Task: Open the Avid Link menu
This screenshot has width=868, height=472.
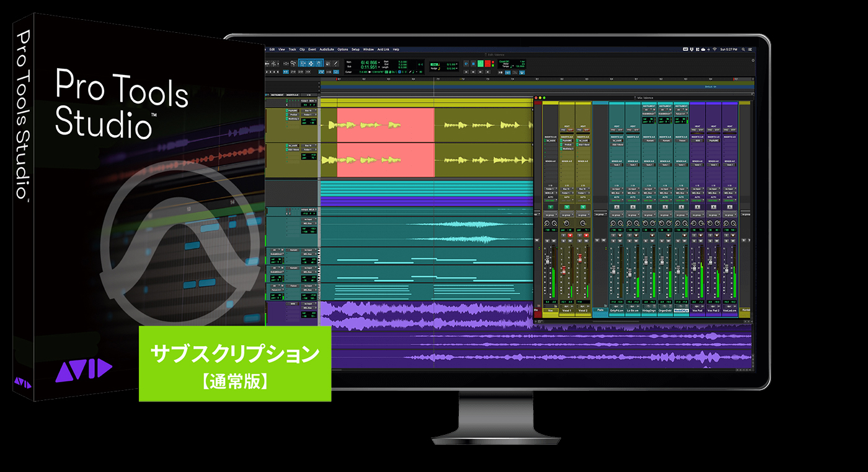Action: coord(383,50)
